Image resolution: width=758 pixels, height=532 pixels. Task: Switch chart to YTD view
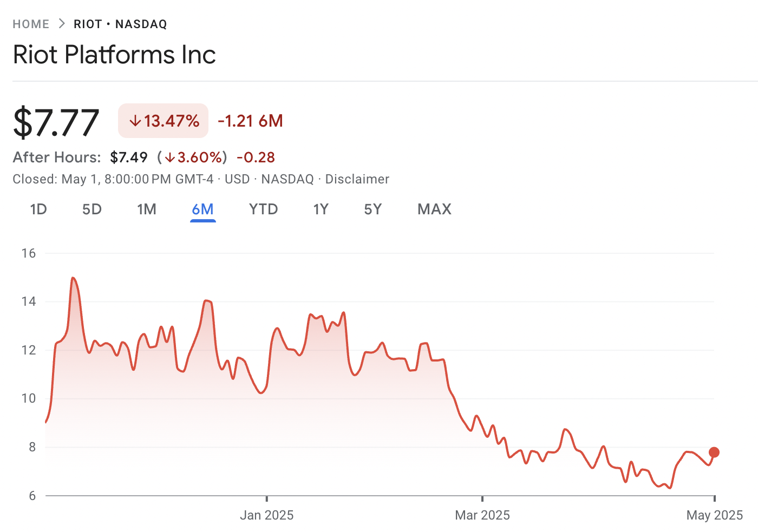point(263,209)
